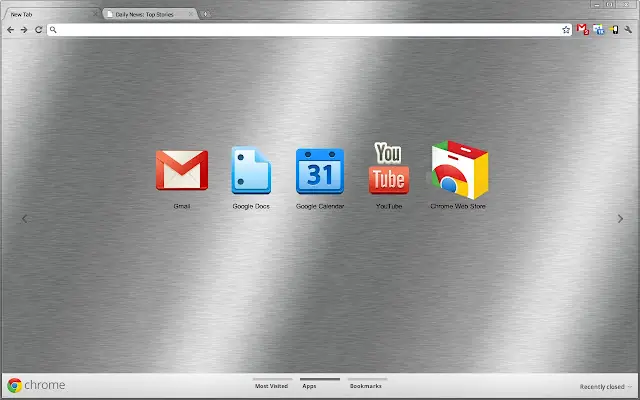Viewport: 640px width, 400px height.
Task: Click the phone extension icon in the toolbar
Action: click(614, 29)
